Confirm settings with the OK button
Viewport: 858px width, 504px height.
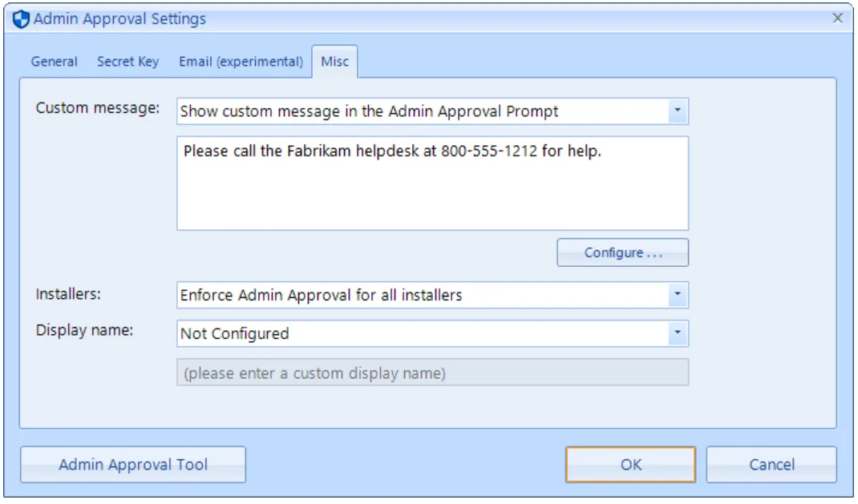coord(630,464)
